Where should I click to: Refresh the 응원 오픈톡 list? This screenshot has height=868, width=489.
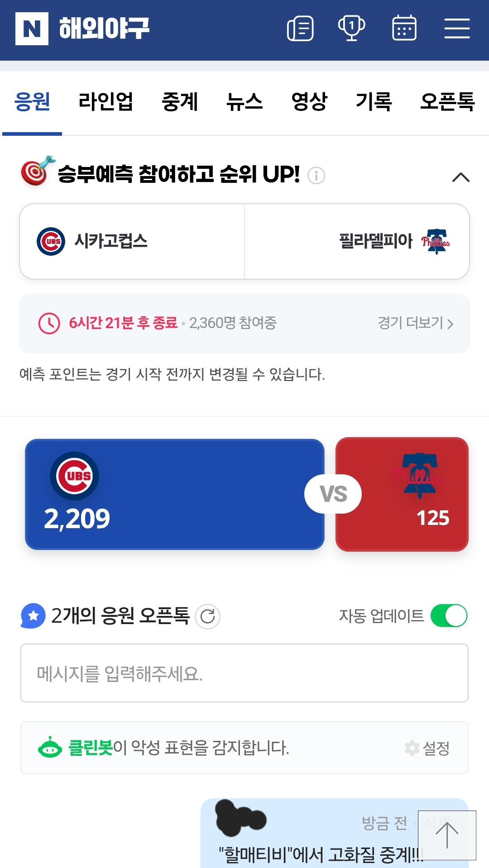pyautogui.click(x=207, y=616)
